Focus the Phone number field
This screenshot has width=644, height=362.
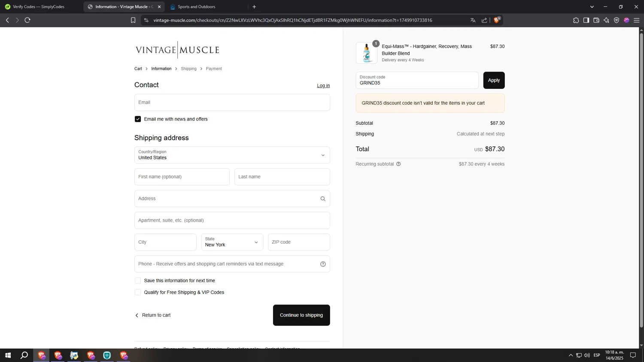(x=232, y=264)
